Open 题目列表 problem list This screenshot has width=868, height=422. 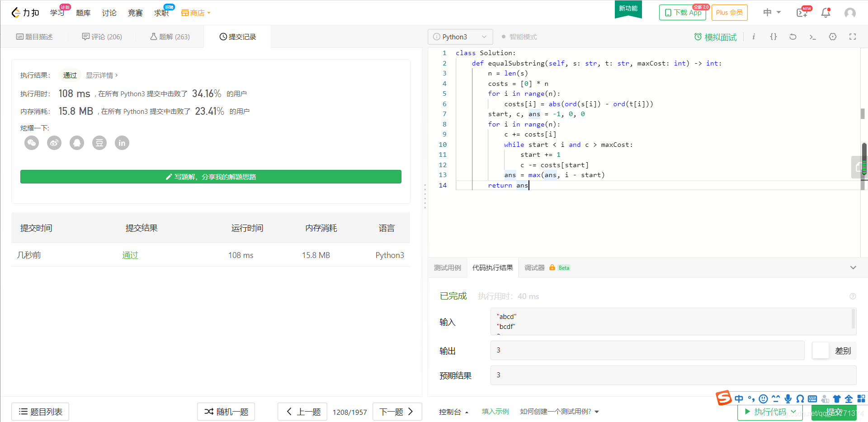[40, 412]
